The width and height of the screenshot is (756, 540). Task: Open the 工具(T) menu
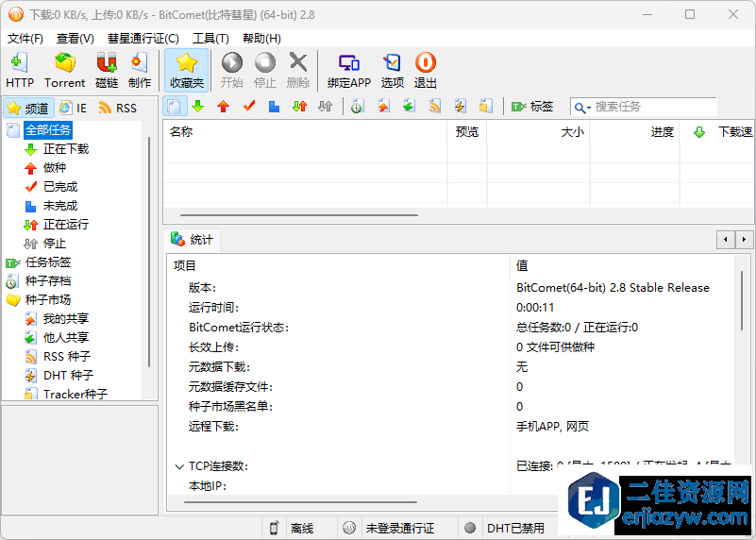210,39
